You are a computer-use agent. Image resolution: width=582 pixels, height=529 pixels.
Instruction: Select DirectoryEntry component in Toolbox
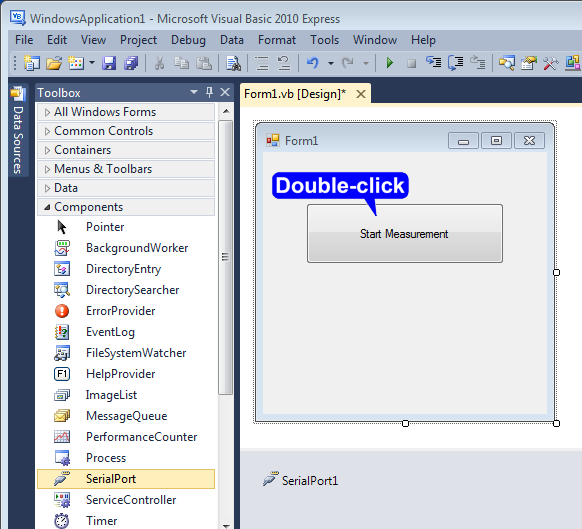[x=126, y=269]
